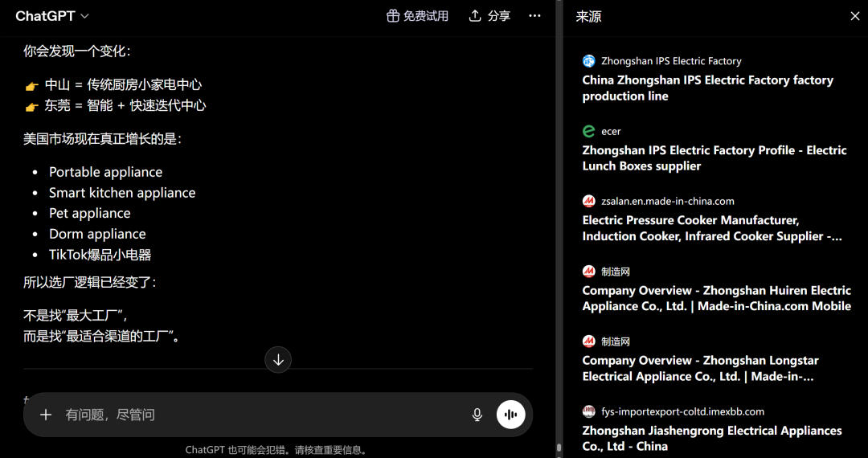868x458 pixels.
Task: Click the scroll-to-bottom arrow button
Action: (278, 359)
